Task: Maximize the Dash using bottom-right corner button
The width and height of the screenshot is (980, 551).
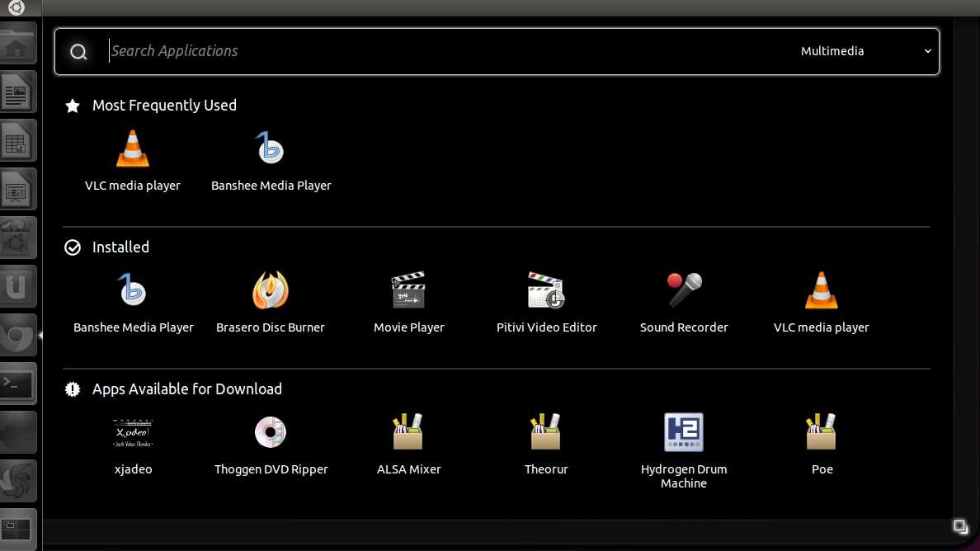Action: coord(960,526)
